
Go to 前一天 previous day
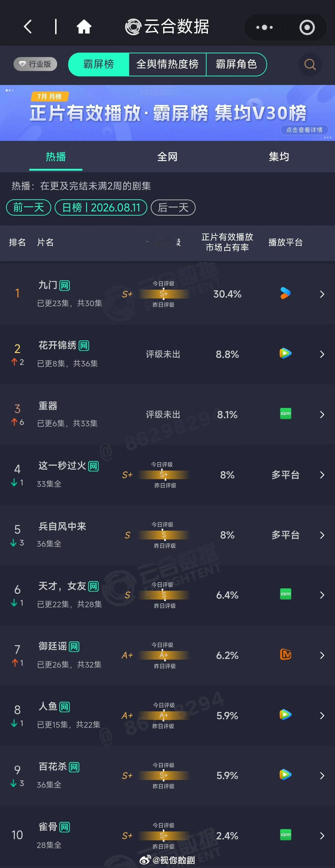coord(29,207)
